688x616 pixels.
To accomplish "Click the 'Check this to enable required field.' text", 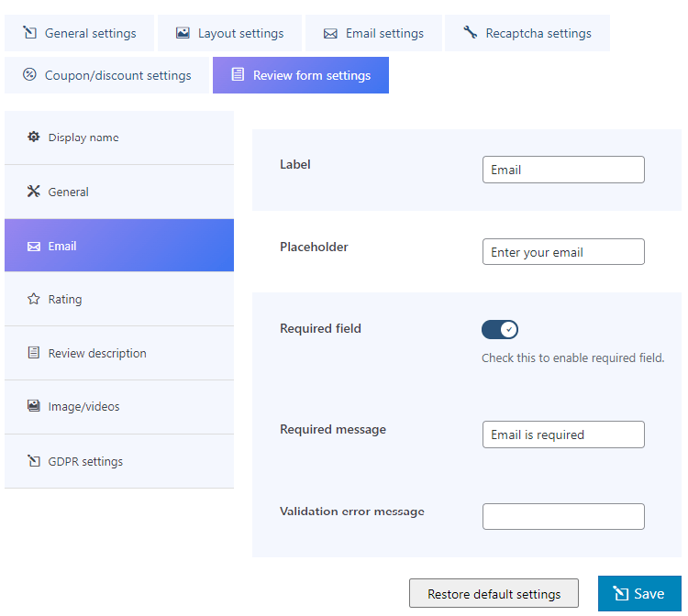I will tap(573, 357).
